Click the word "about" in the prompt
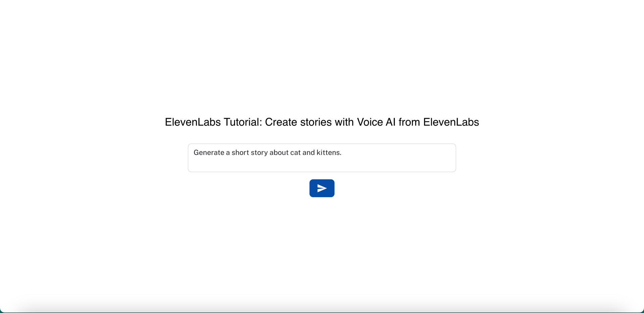This screenshot has width=644, height=313. (279, 153)
